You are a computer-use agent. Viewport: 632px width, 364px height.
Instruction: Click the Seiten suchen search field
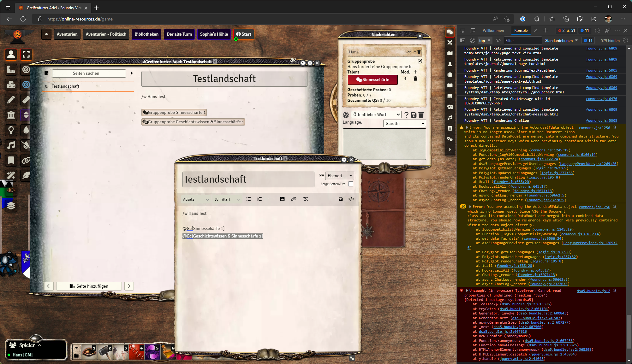point(89,73)
